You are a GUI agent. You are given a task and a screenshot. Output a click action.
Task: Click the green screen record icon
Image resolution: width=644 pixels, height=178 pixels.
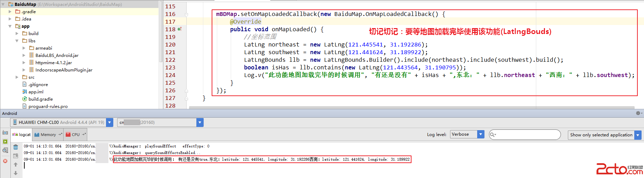click(5, 141)
